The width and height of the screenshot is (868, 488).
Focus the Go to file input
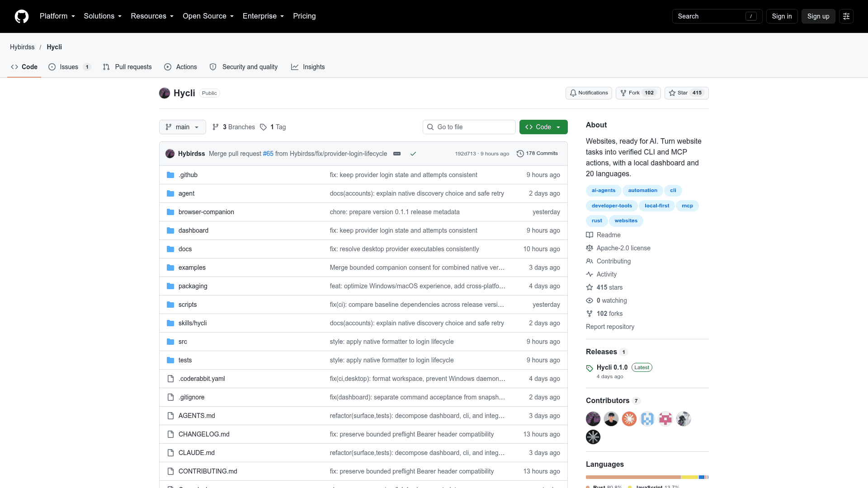coord(469,127)
